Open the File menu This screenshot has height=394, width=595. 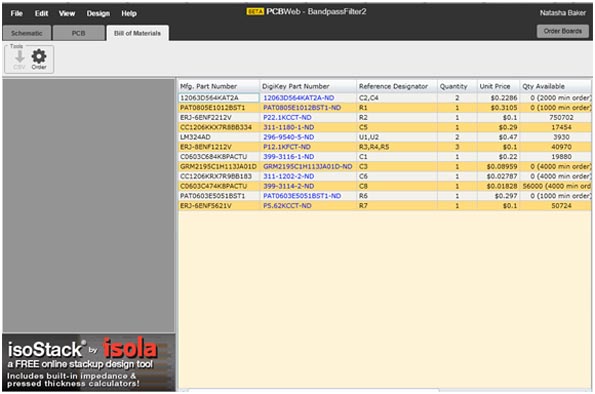click(16, 13)
